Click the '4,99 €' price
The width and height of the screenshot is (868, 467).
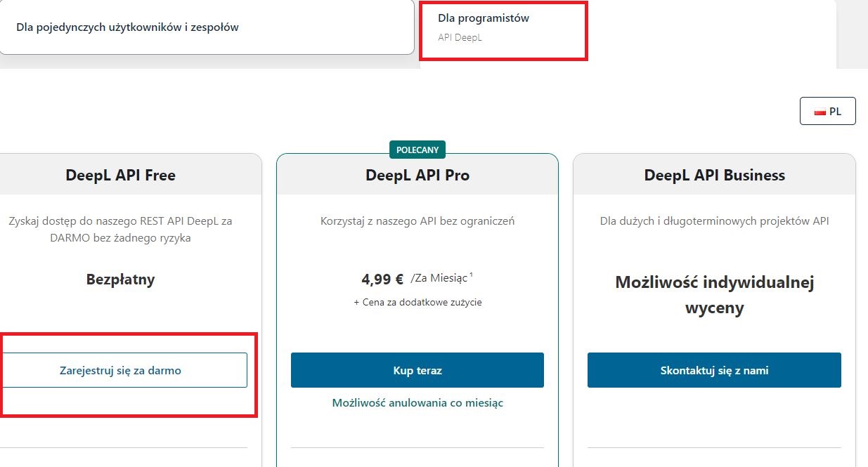click(382, 279)
